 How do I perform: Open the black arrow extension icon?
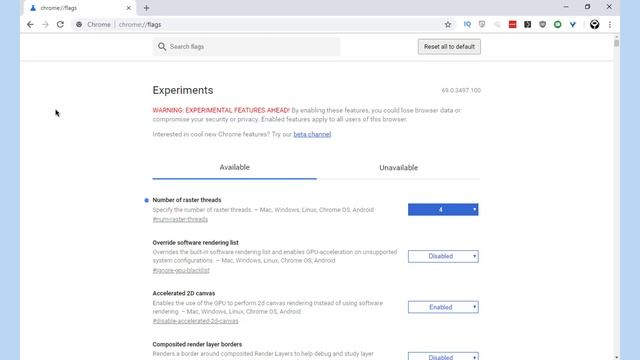point(527,24)
